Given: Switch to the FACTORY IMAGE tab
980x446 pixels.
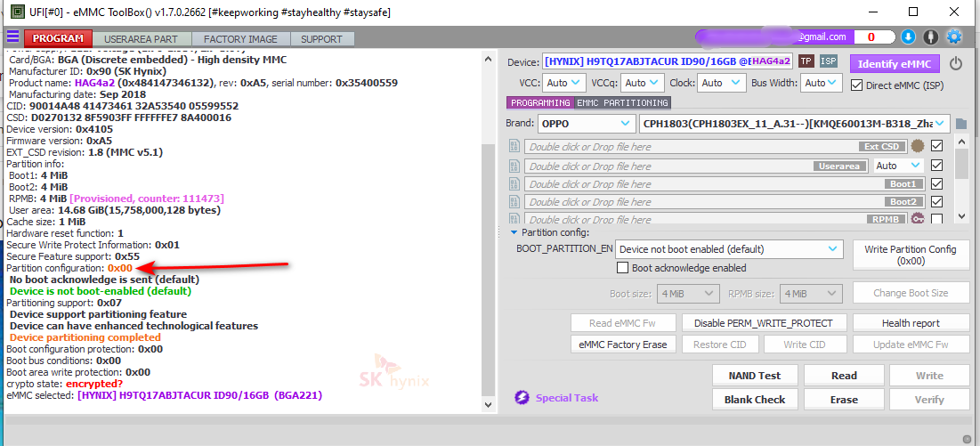Looking at the screenshot, I should point(240,39).
